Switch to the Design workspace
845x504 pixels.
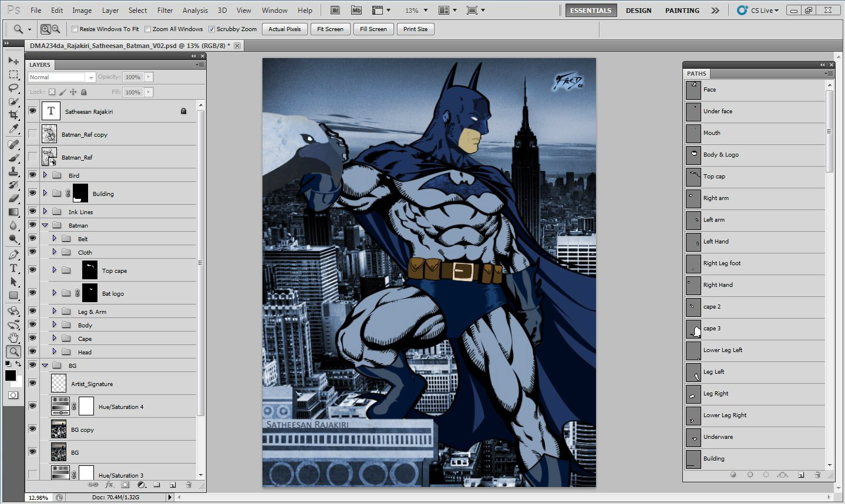[x=638, y=11]
